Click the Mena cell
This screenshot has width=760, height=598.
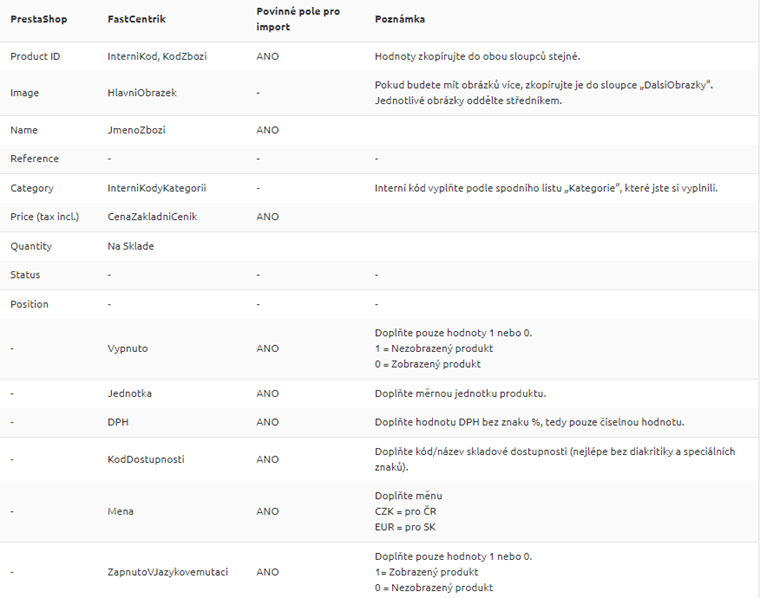point(120,512)
